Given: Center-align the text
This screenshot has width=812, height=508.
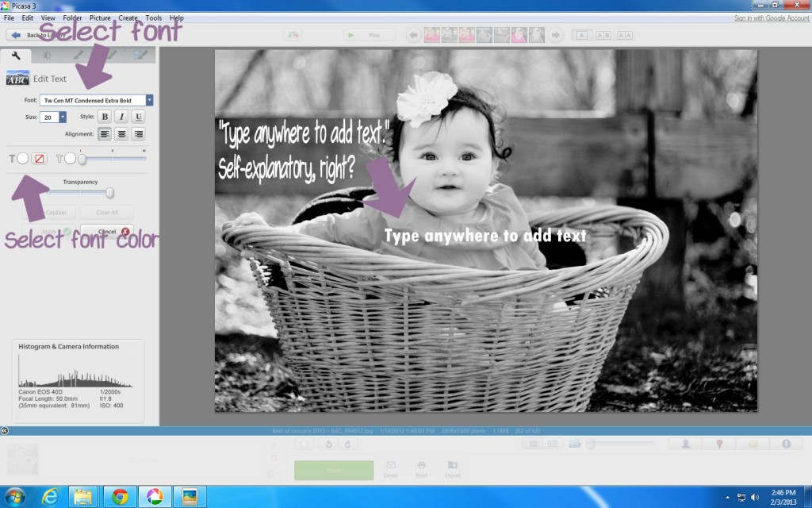Looking at the screenshot, I should click(x=121, y=134).
